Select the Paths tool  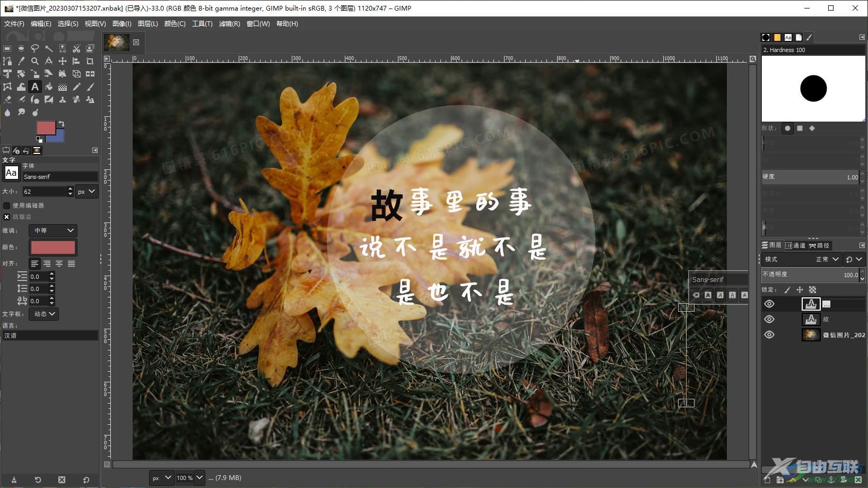tap(7, 61)
